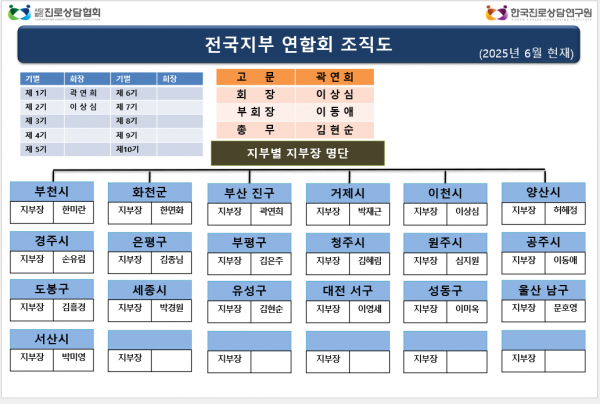Viewport: 600px width, 404px height.
Task: Select the name '이미옥' under 성동구
Action: coord(467,309)
